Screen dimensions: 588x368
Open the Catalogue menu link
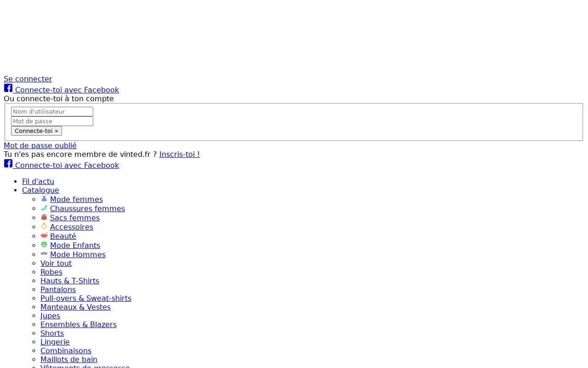(40, 190)
